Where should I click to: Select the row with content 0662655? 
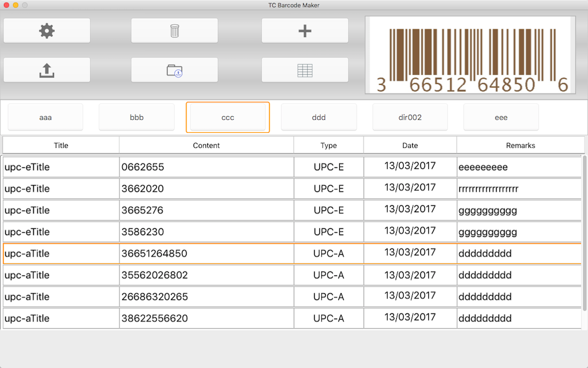[x=292, y=167]
